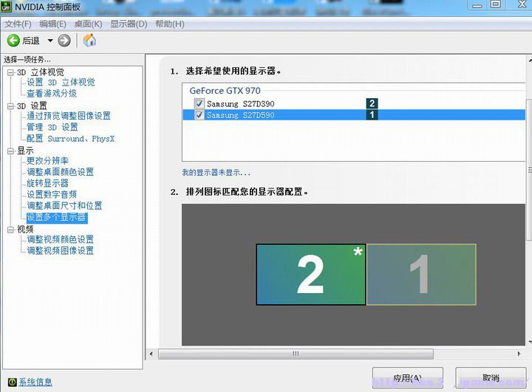Select 设置多个显示器 task
The width and height of the screenshot is (532, 392).
click(57, 217)
